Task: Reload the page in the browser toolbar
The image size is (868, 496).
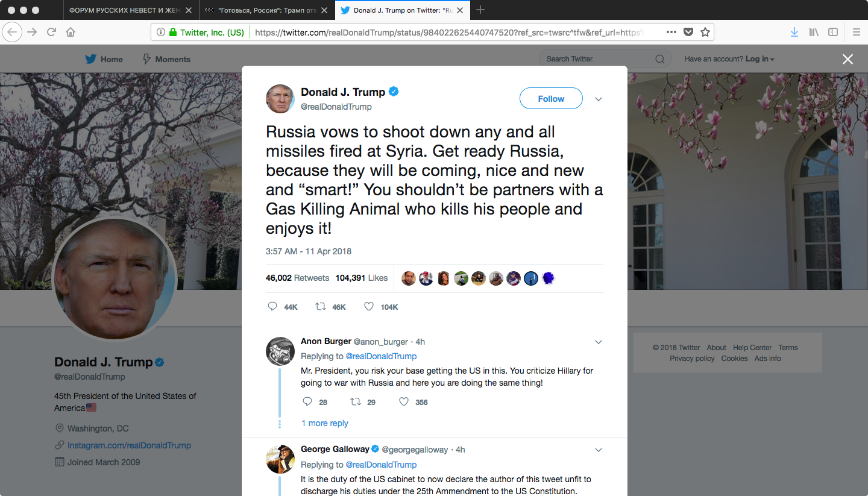Action: [52, 32]
